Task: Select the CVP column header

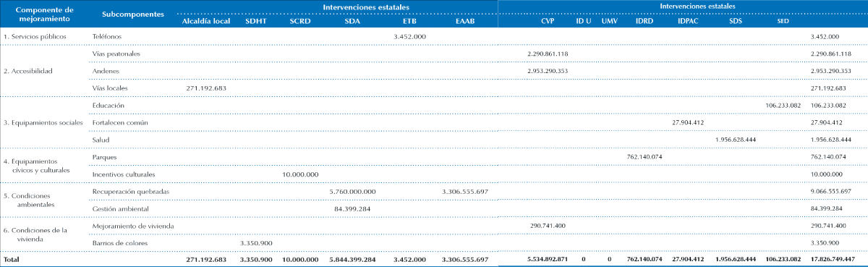Action: 548,21
